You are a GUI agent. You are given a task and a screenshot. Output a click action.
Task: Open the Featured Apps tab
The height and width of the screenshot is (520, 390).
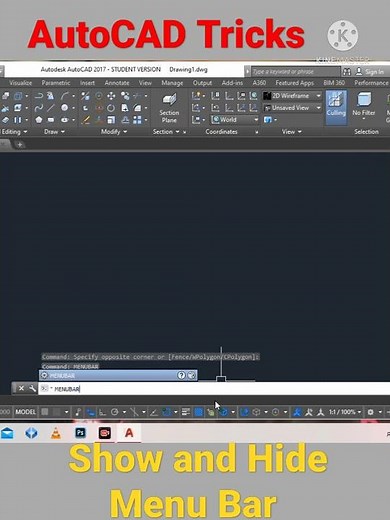(295, 83)
